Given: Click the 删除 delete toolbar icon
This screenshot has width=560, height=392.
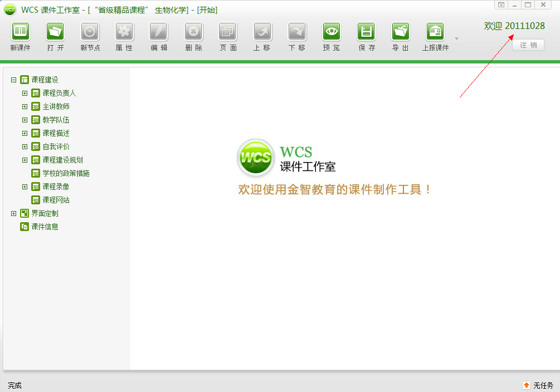Looking at the screenshot, I should pos(193,32).
